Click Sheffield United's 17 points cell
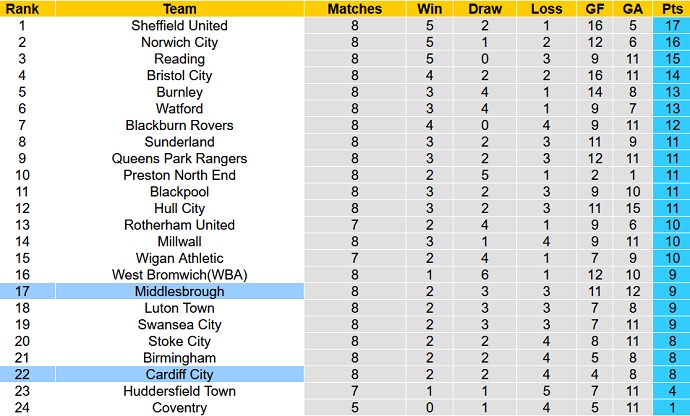The height and width of the screenshot is (416, 690). [670, 25]
